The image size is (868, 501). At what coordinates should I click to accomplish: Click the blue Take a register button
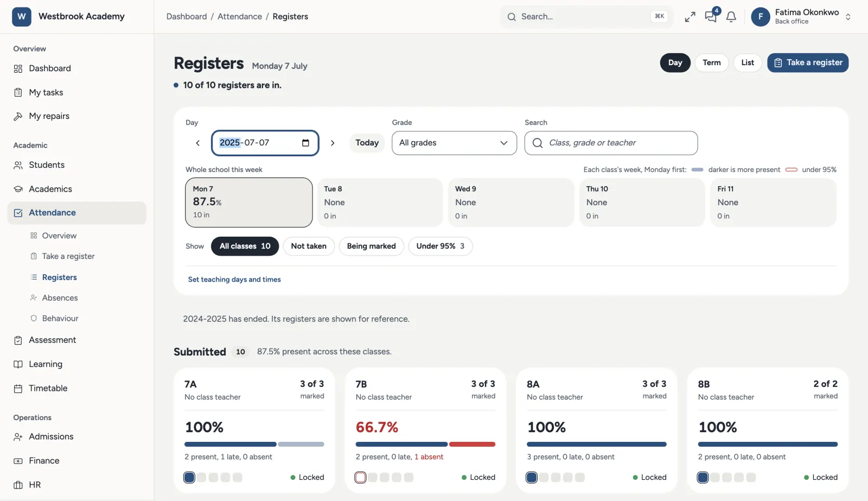[808, 62]
